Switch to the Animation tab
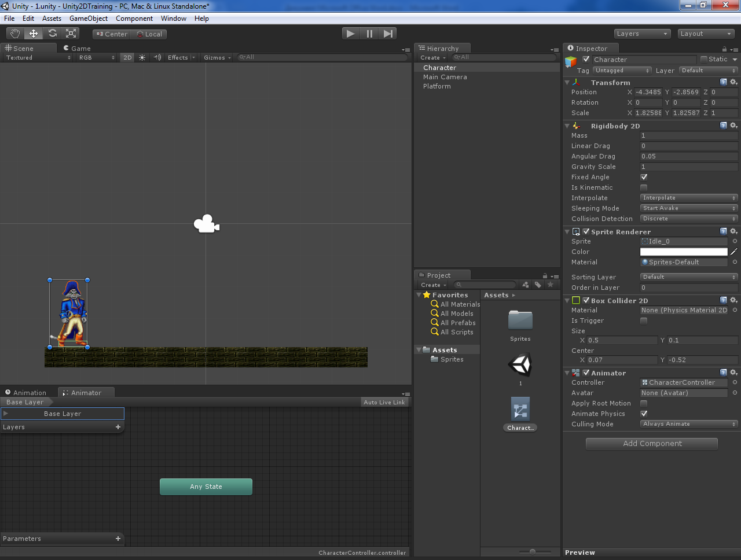This screenshot has height=560, width=741. 25,392
